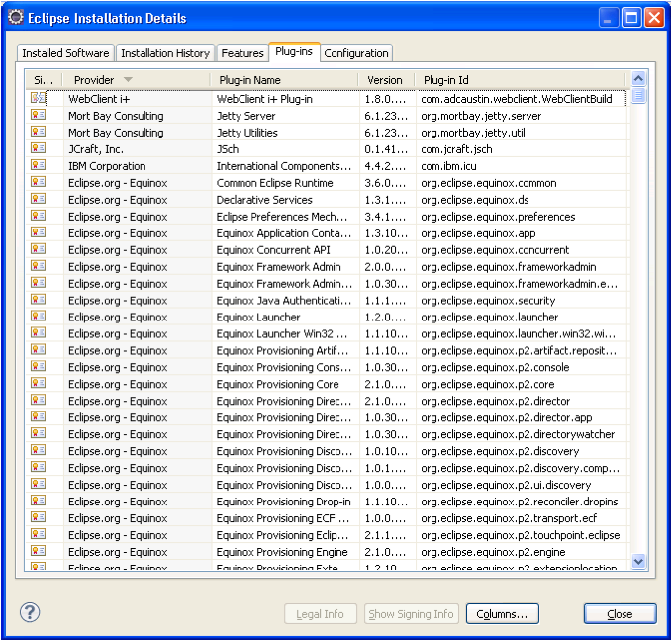Switch to the Features tab
This screenshot has width=672, height=641.
click(242, 53)
